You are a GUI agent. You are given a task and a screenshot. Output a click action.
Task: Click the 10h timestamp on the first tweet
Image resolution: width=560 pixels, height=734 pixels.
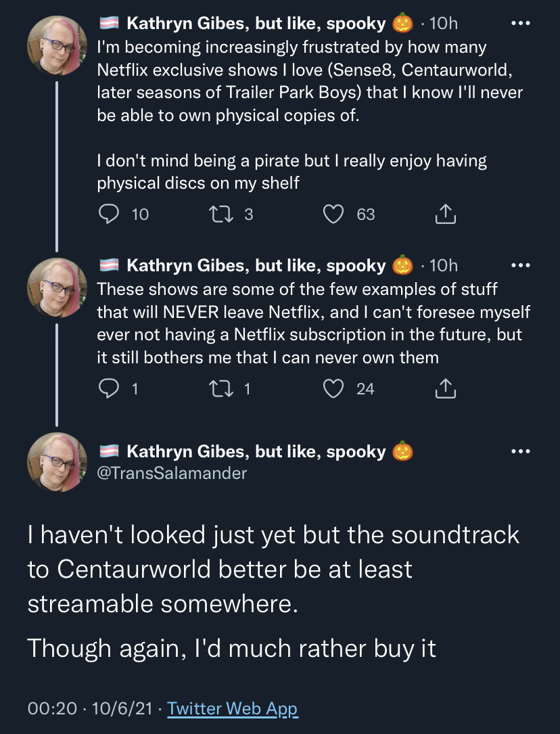point(444,24)
